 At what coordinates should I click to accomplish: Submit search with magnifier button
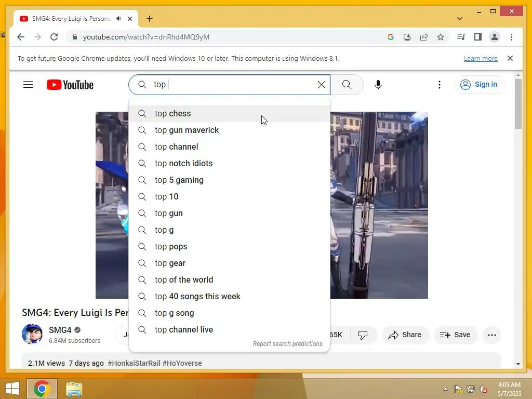pyautogui.click(x=347, y=85)
